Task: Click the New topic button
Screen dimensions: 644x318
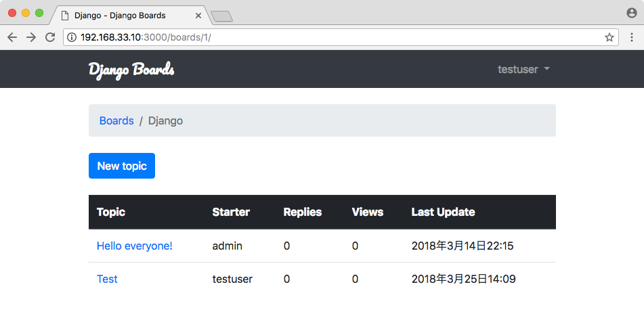Action: click(x=122, y=166)
